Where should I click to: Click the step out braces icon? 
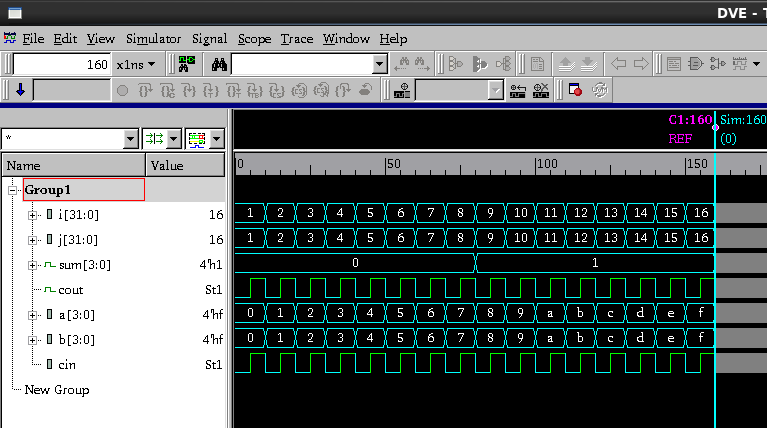click(343, 90)
